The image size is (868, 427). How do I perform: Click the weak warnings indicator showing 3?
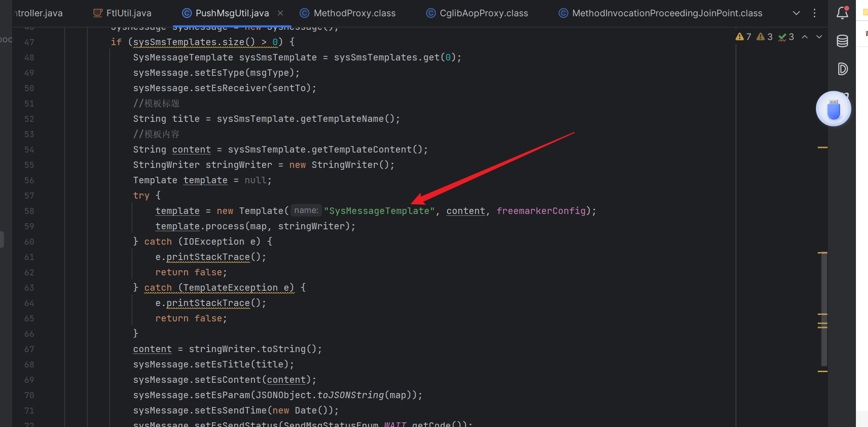pos(765,37)
